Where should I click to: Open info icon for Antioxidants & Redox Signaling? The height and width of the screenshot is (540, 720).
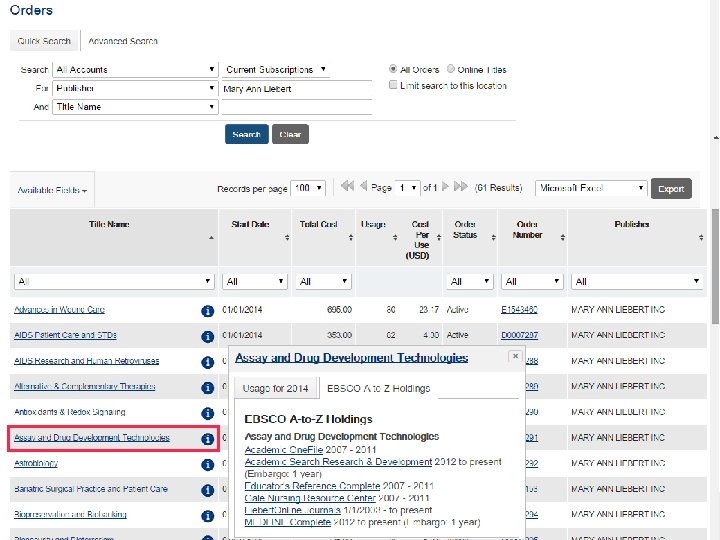pos(208,413)
